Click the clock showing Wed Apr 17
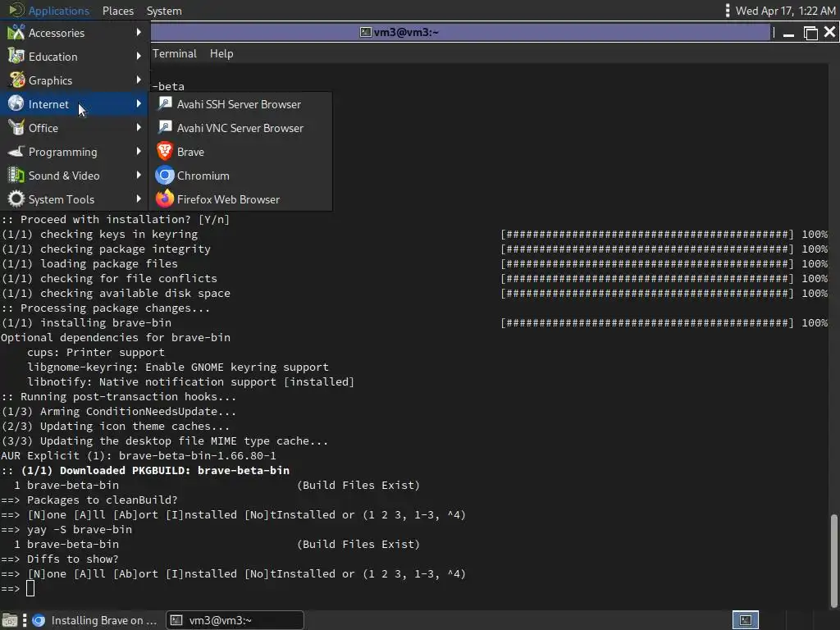The image size is (840, 630). (x=785, y=11)
